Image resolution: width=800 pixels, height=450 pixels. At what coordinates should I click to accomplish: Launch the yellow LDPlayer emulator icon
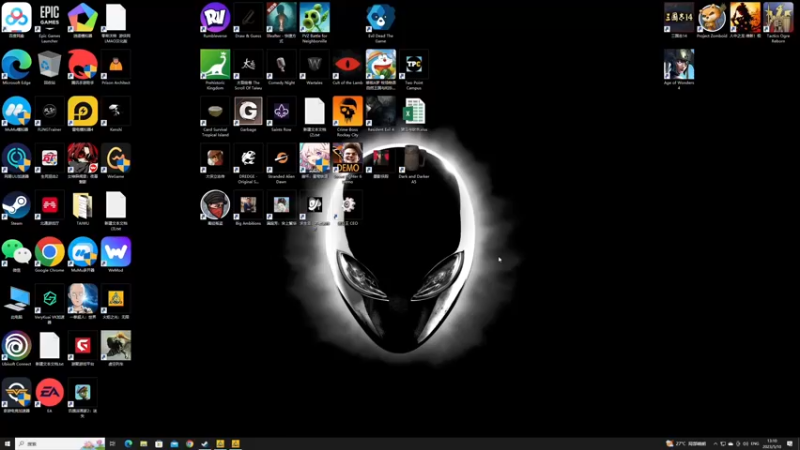click(83, 115)
